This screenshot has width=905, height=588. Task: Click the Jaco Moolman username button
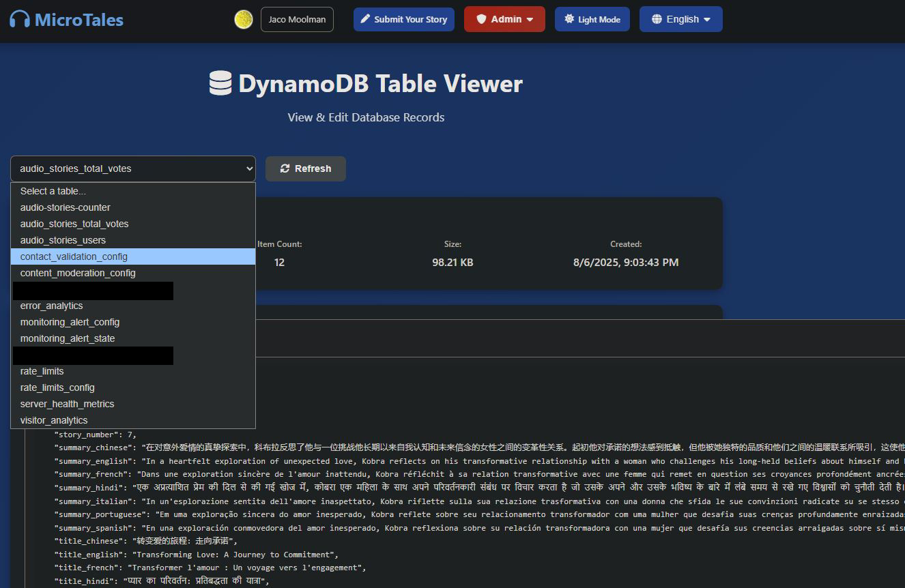click(297, 19)
